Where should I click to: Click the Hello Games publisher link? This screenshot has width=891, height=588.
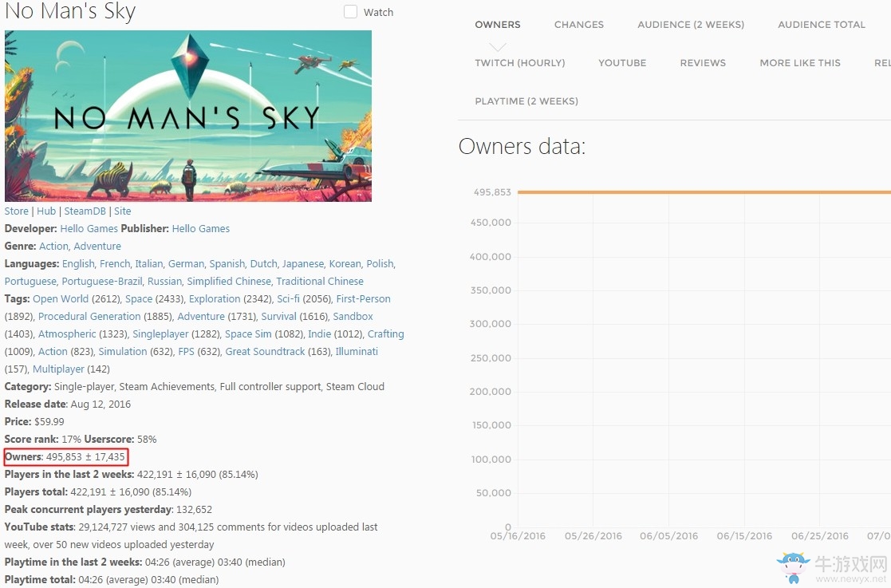[x=201, y=229]
